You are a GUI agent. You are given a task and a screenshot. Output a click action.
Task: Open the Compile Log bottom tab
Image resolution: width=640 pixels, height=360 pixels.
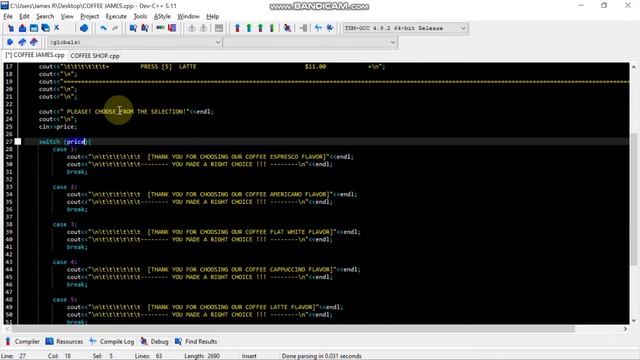pyautogui.click(x=111, y=341)
